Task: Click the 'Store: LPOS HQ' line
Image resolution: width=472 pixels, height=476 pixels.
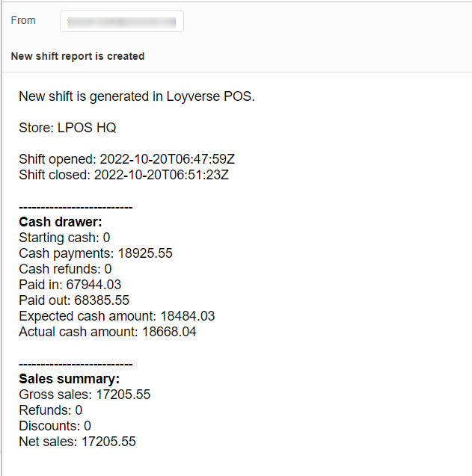Action: coord(67,128)
